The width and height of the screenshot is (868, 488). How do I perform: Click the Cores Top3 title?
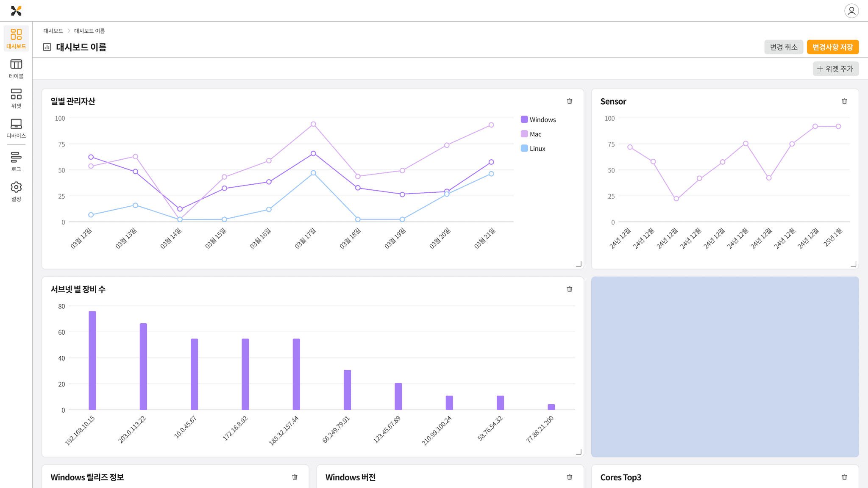[x=621, y=477]
